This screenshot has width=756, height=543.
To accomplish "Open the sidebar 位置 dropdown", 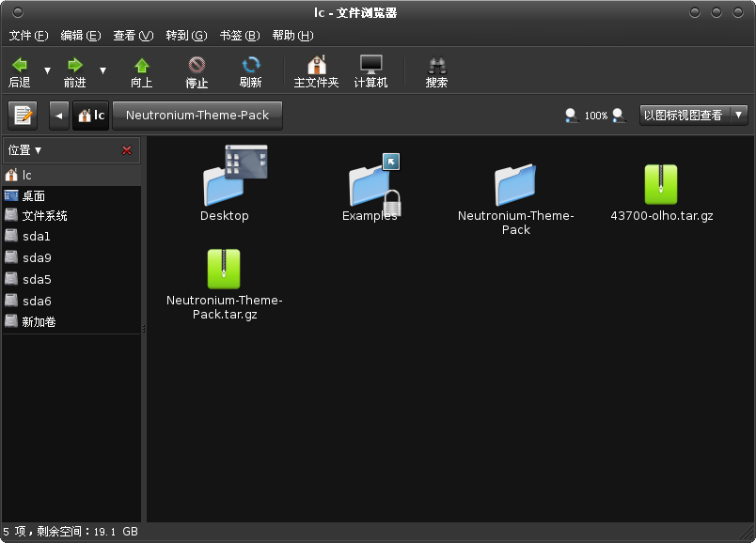I will pyautogui.click(x=24, y=150).
